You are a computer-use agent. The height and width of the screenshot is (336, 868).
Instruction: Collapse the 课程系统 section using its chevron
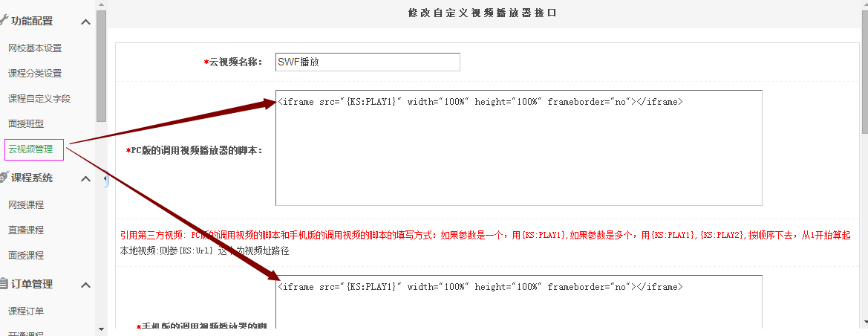pos(86,178)
